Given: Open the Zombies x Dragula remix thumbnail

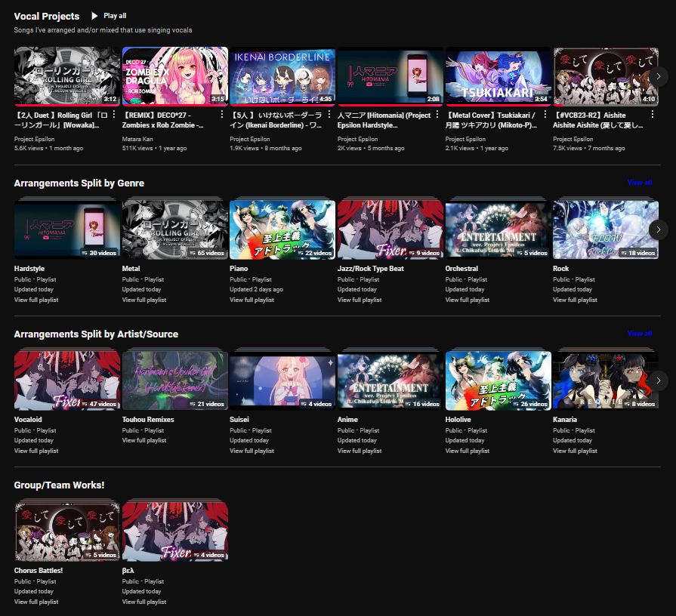Looking at the screenshot, I should [174, 76].
